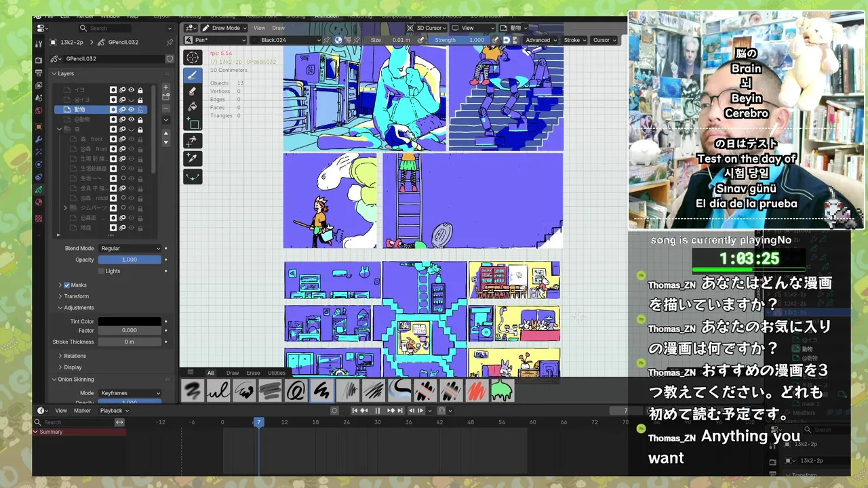Open the Object Data grease pencil tab
This screenshot has height=488, width=868.
pyautogui.click(x=39, y=189)
